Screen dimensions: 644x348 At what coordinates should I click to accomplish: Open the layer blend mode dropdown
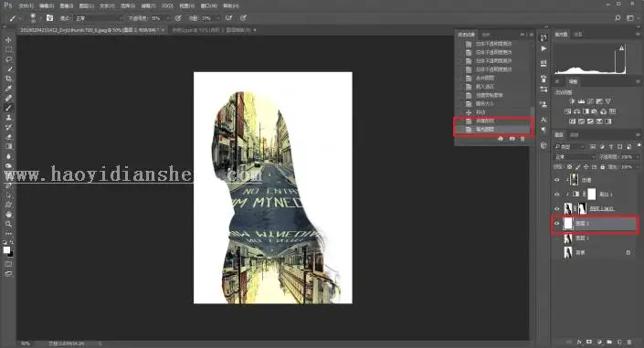coord(575,157)
